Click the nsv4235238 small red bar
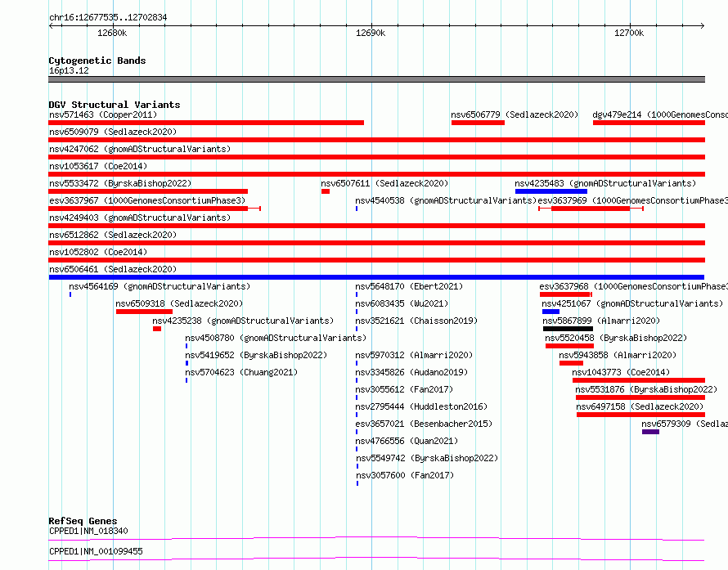The height and width of the screenshot is (570, 728). (157, 329)
